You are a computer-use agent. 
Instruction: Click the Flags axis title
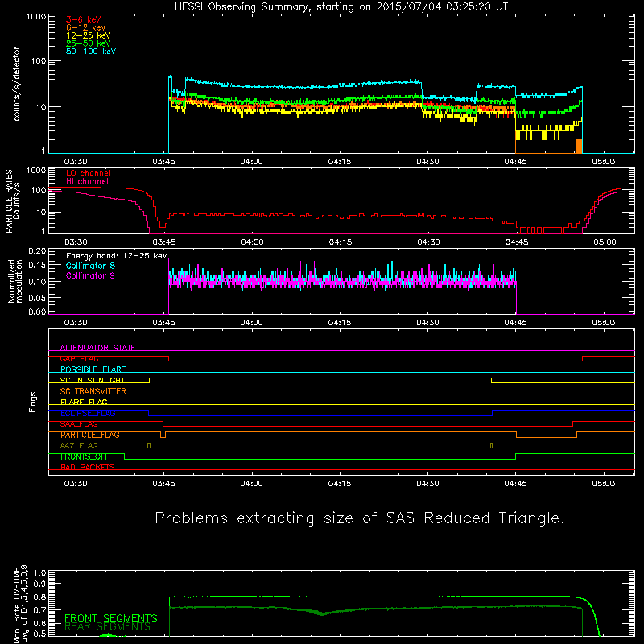[32, 402]
